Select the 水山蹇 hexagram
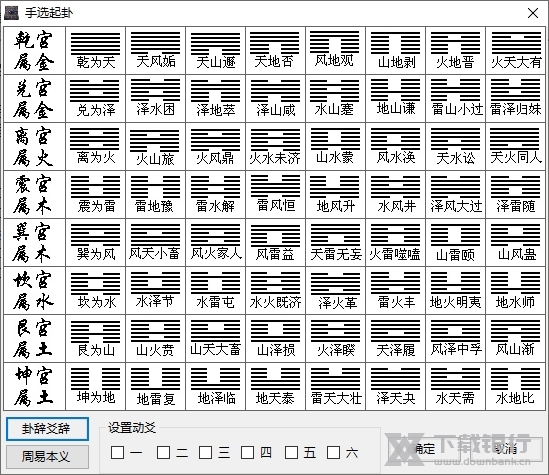 click(x=335, y=99)
